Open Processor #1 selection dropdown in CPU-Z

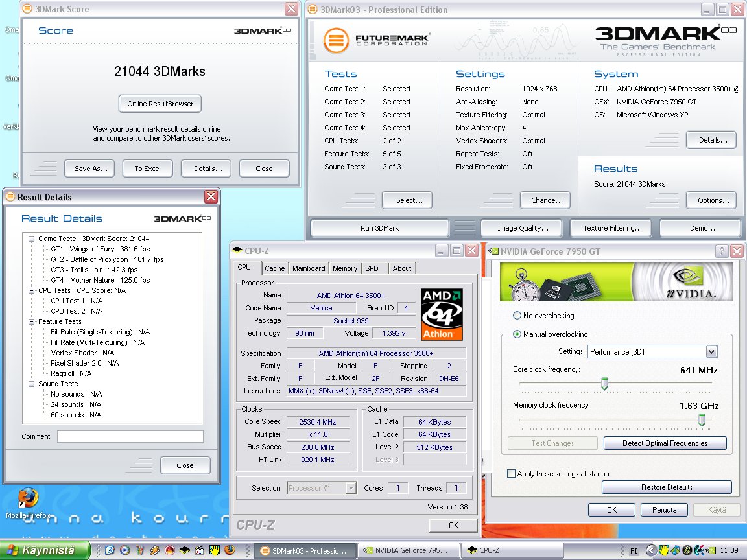point(351,487)
